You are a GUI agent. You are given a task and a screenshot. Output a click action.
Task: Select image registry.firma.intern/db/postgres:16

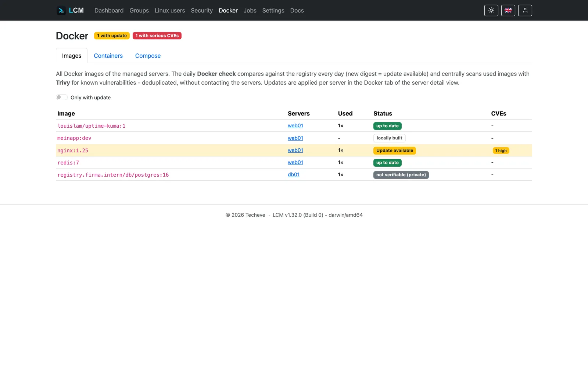click(113, 175)
